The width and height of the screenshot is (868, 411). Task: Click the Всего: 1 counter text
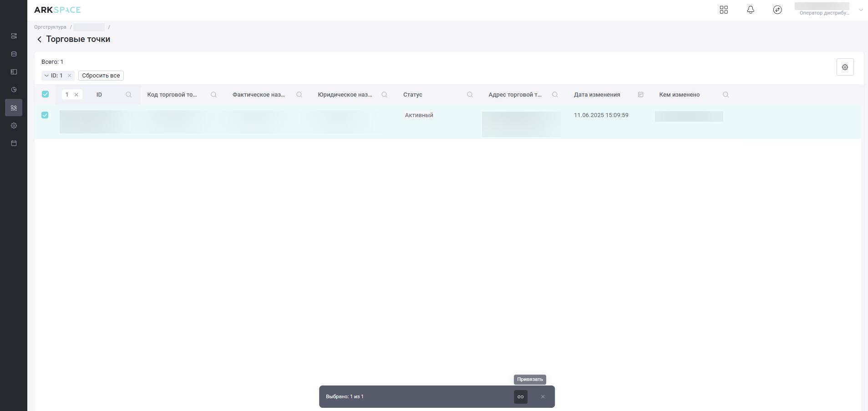click(x=52, y=62)
